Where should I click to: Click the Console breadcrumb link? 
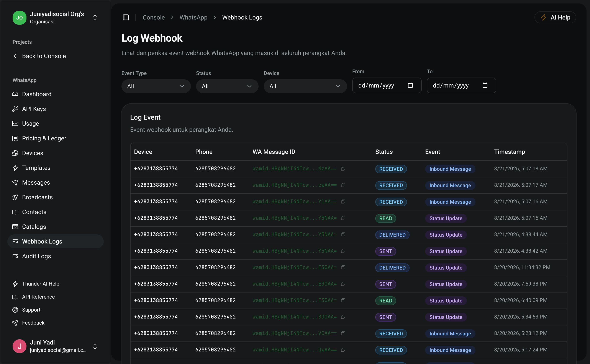click(154, 17)
